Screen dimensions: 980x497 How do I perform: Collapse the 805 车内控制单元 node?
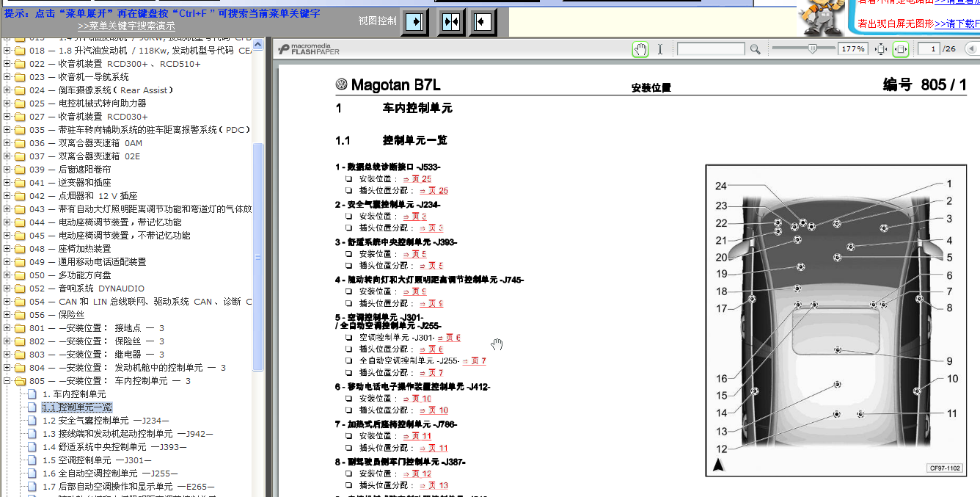click(x=7, y=381)
